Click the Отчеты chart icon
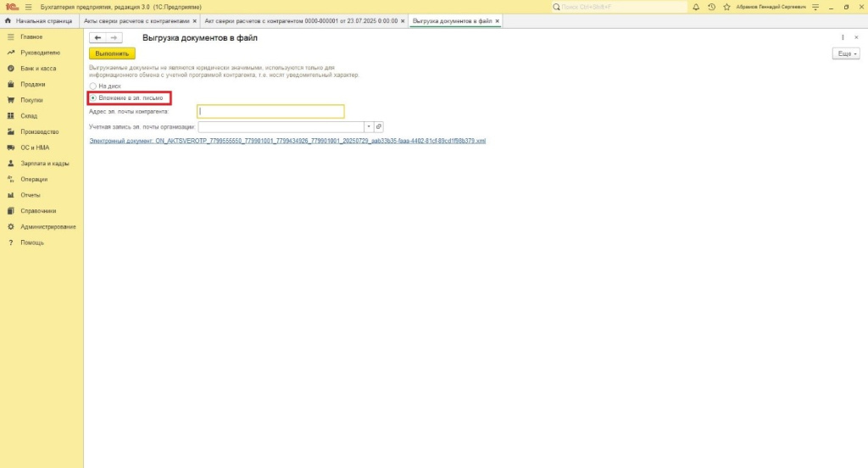 (10, 195)
